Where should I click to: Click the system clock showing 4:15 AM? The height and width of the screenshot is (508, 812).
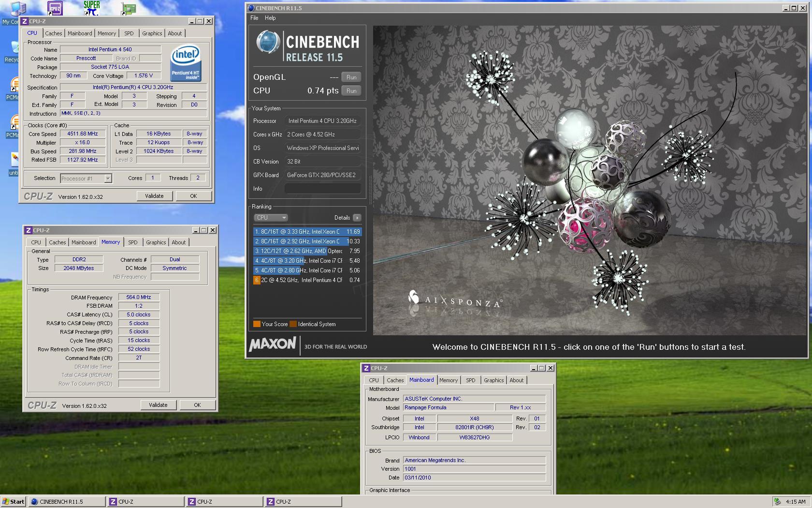796,502
